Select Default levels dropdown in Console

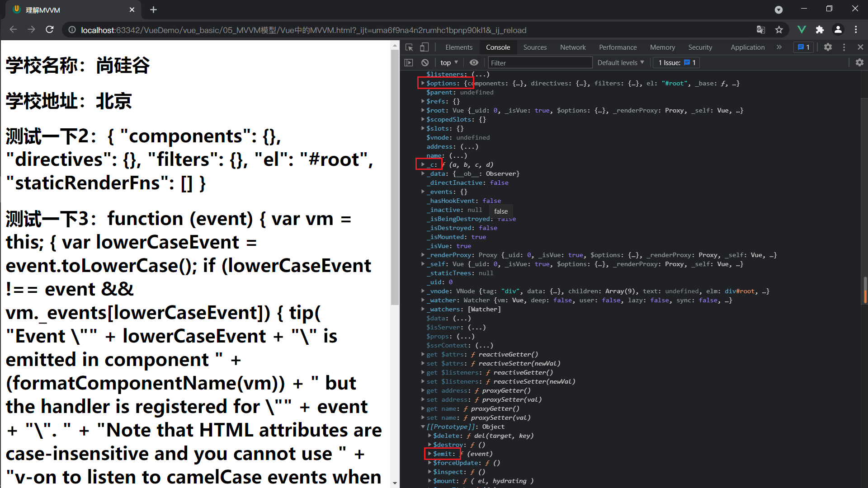(x=621, y=62)
